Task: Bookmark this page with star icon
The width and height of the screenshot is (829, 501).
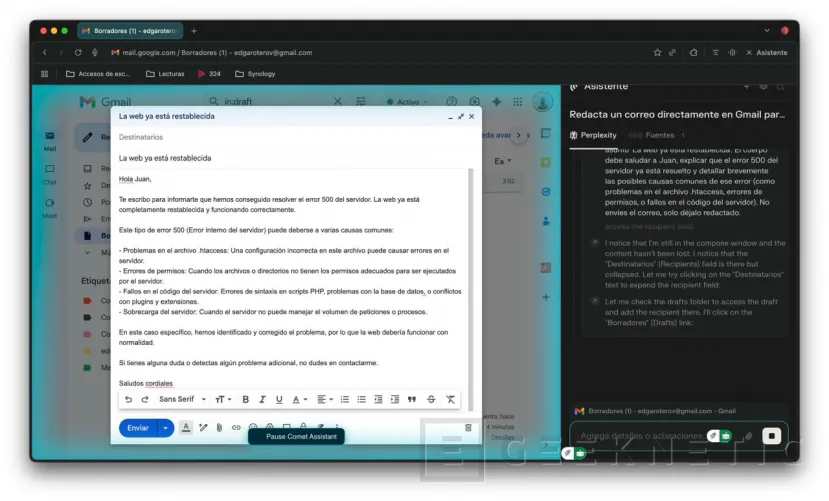Action: pos(657,52)
